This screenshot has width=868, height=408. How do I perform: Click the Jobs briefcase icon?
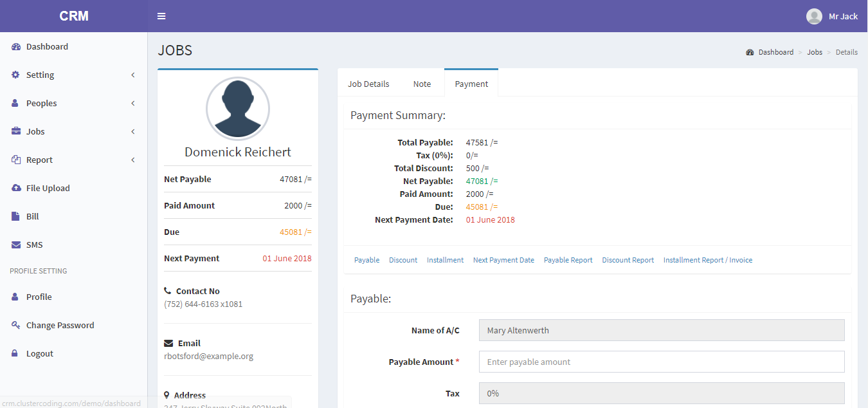coord(16,132)
